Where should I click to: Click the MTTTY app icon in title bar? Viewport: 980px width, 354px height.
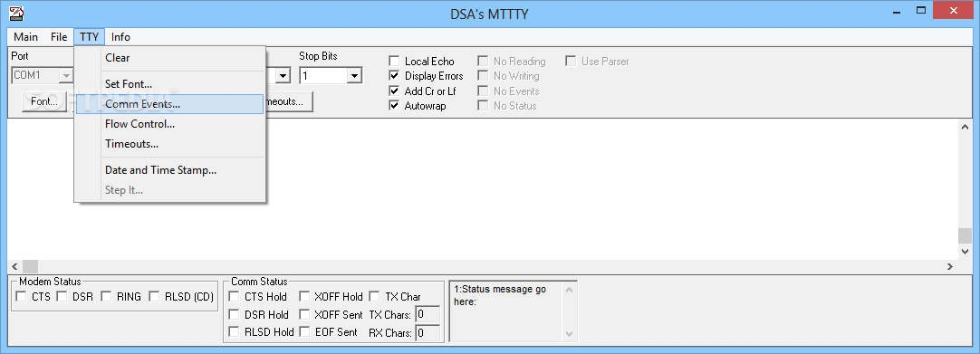[x=16, y=13]
